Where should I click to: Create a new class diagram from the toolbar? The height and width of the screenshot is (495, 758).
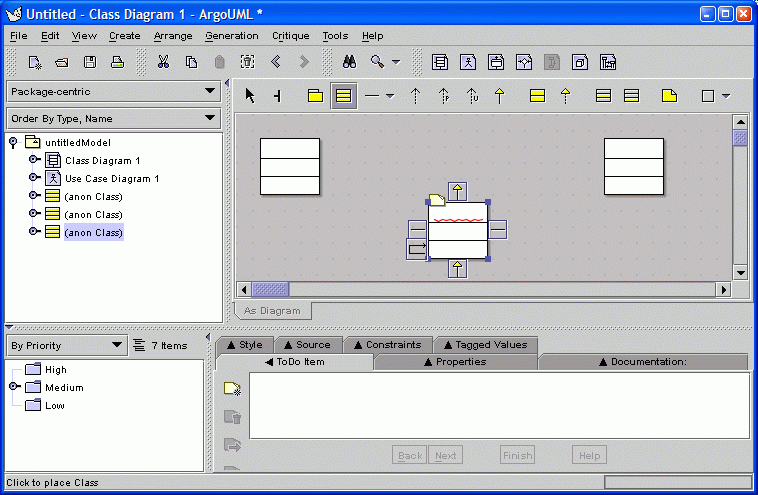click(x=440, y=62)
